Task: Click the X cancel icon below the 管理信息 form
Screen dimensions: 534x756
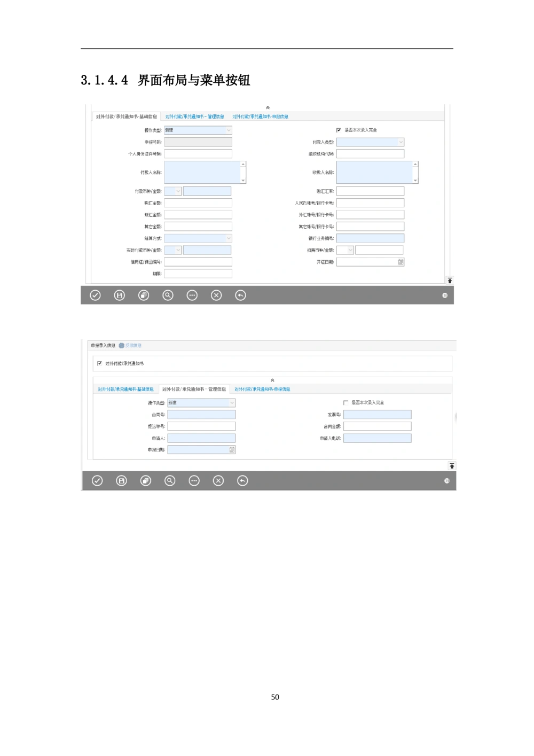Action: tap(218, 481)
